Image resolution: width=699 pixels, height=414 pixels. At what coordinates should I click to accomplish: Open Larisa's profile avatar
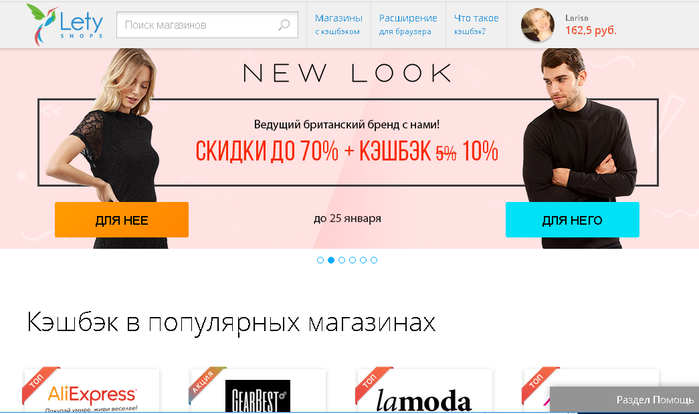pos(538,25)
